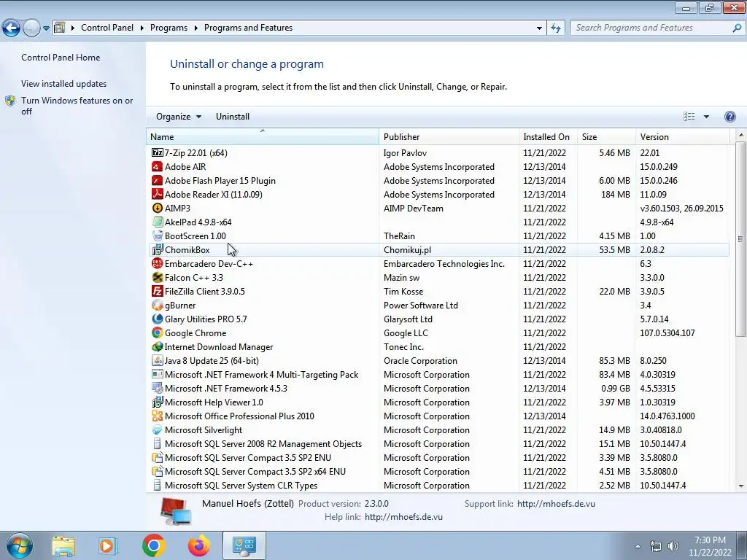The image size is (747, 560).
Task: Click the Microsoft Office Professional Plus icon
Action: (157, 416)
